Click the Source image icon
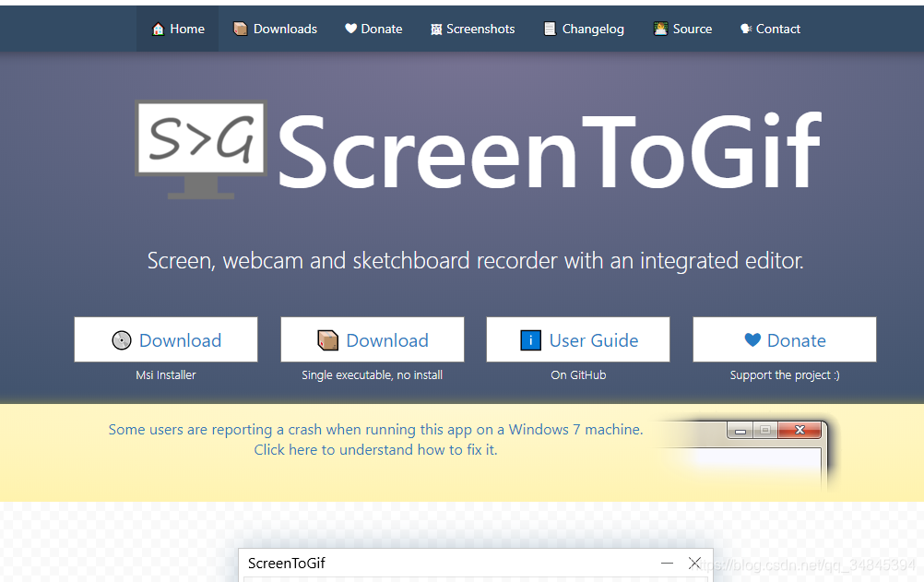Screen dimensions: 924x582 (660, 29)
